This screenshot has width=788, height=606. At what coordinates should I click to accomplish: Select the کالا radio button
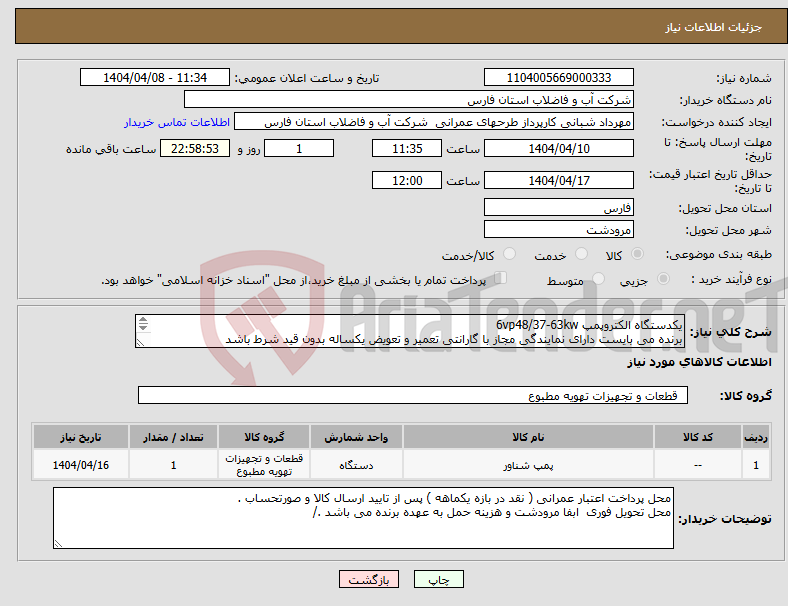tap(637, 254)
